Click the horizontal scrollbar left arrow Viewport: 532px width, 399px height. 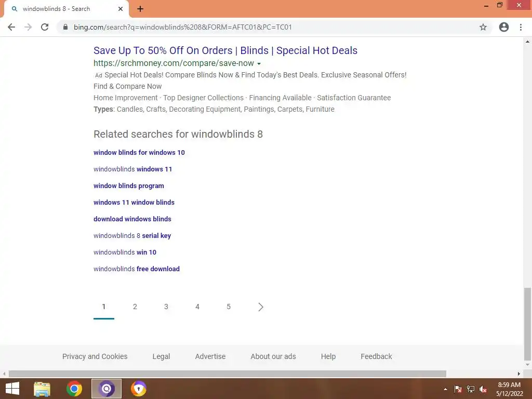tap(4, 374)
